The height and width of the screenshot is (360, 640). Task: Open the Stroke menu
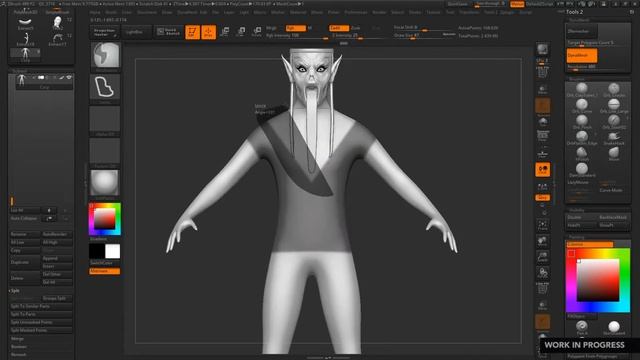(415, 12)
